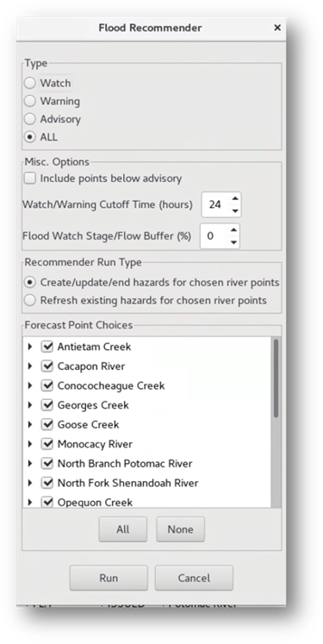Click the None forecast points button
Viewport: 323px width, 644px height.
pos(180,529)
